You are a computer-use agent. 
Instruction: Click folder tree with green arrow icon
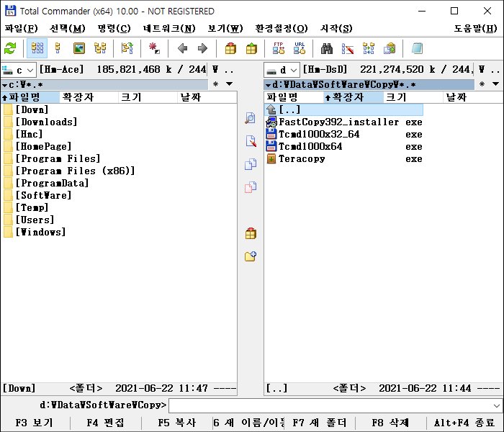127,48
